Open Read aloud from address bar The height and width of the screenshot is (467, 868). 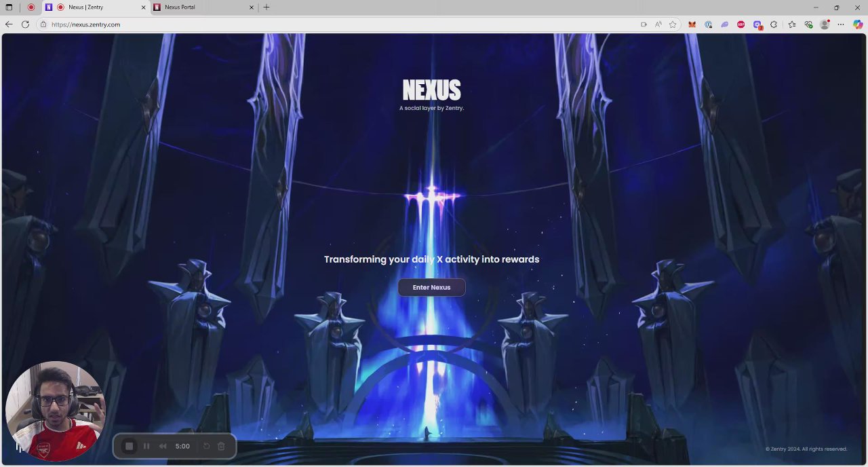658,24
